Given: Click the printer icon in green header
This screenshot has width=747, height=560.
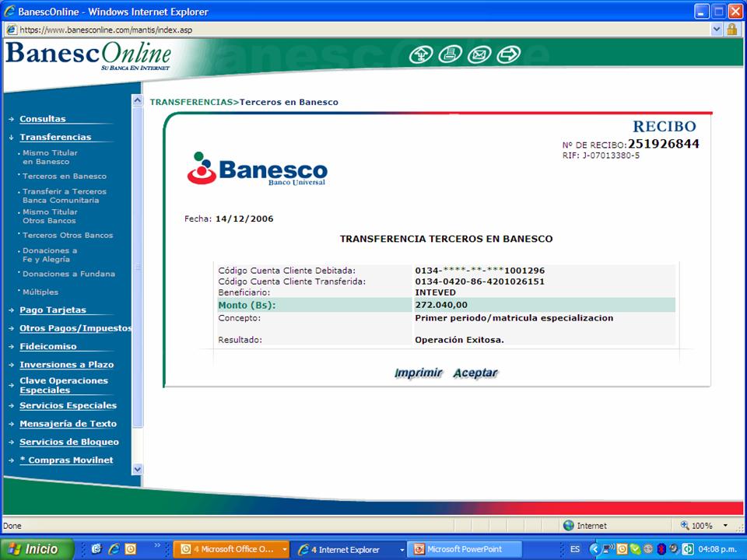Looking at the screenshot, I should click(x=451, y=54).
